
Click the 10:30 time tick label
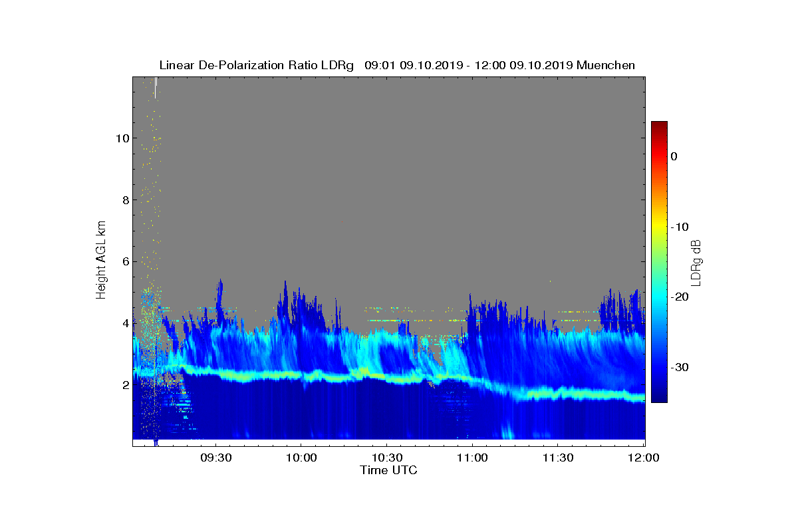tap(386, 458)
